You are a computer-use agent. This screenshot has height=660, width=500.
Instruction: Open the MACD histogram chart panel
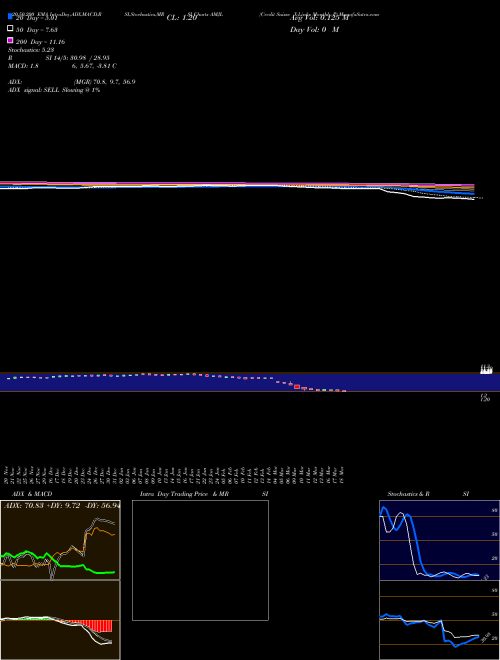coord(60,620)
